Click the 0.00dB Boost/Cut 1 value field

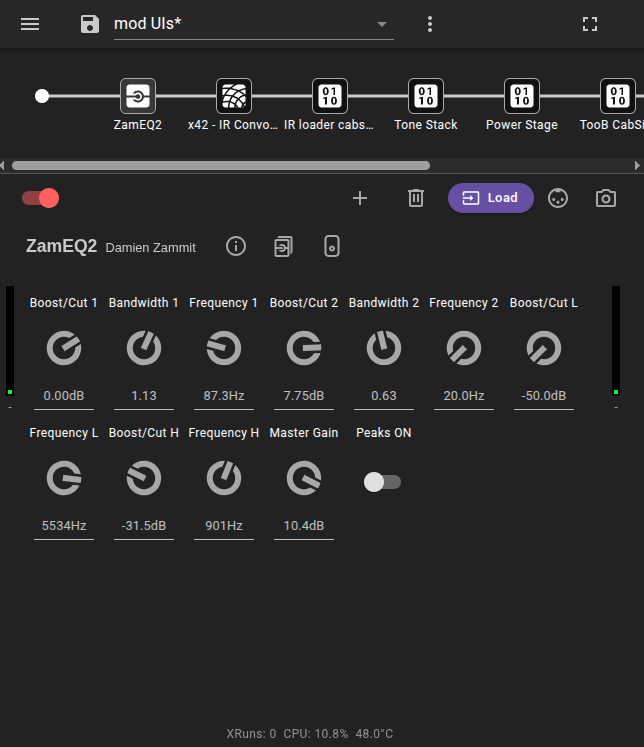click(64, 396)
